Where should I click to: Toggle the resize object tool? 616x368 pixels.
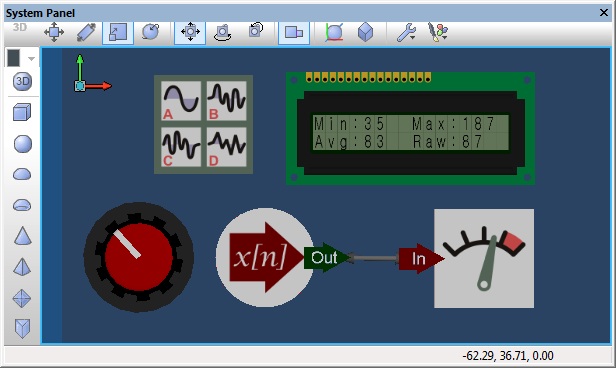pyautogui.click(x=118, y=32)
